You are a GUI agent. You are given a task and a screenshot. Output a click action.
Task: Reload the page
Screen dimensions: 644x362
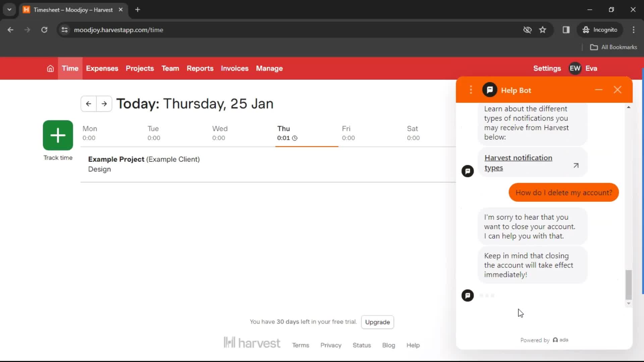[44, 30]
